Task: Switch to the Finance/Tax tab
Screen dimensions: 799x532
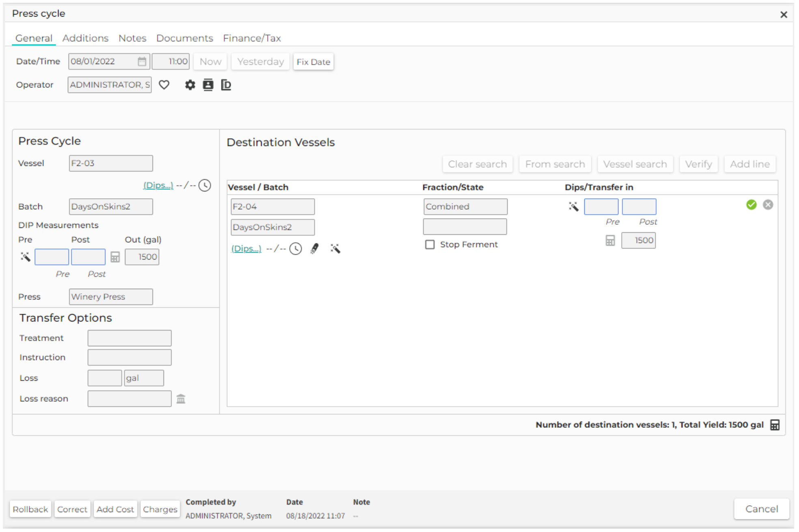Action: [252, 38]
